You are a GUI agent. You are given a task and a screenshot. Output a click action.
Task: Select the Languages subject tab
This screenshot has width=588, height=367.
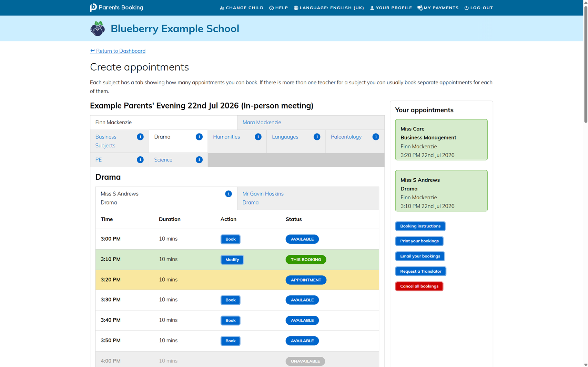point(296,141)
